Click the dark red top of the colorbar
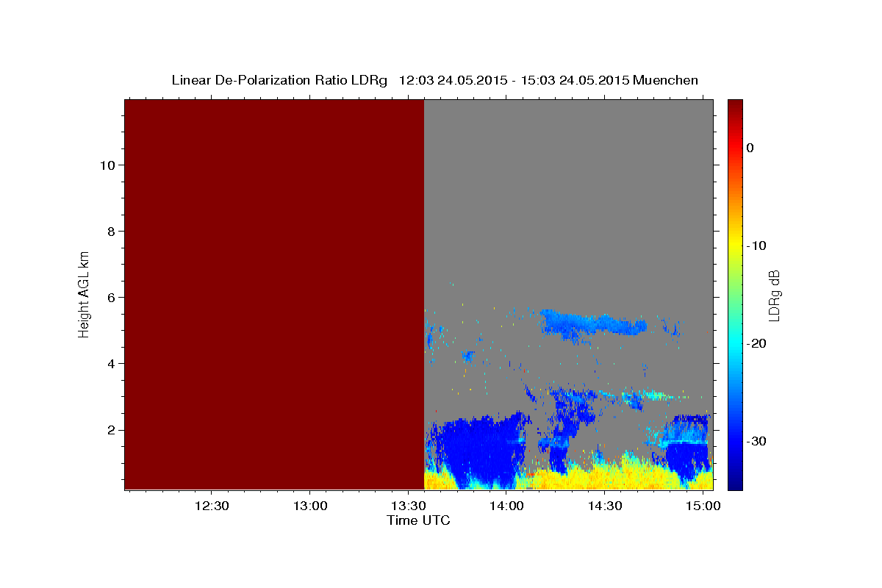Image resolution: width=882 pixels, height=588 pixels. 735,107
